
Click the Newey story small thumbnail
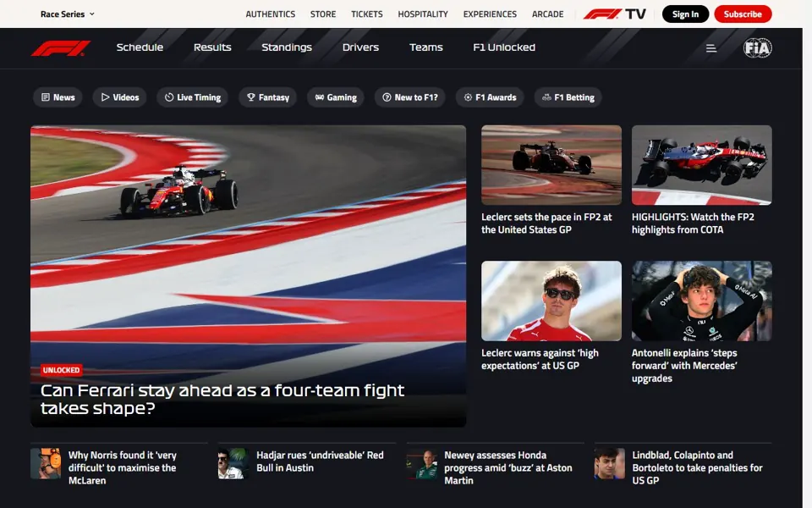(421, 463)
